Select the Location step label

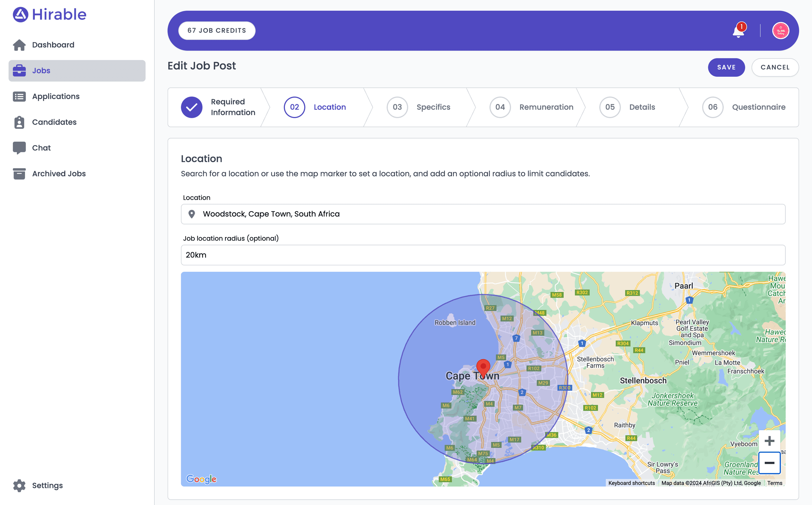click(x=330, y=107)
